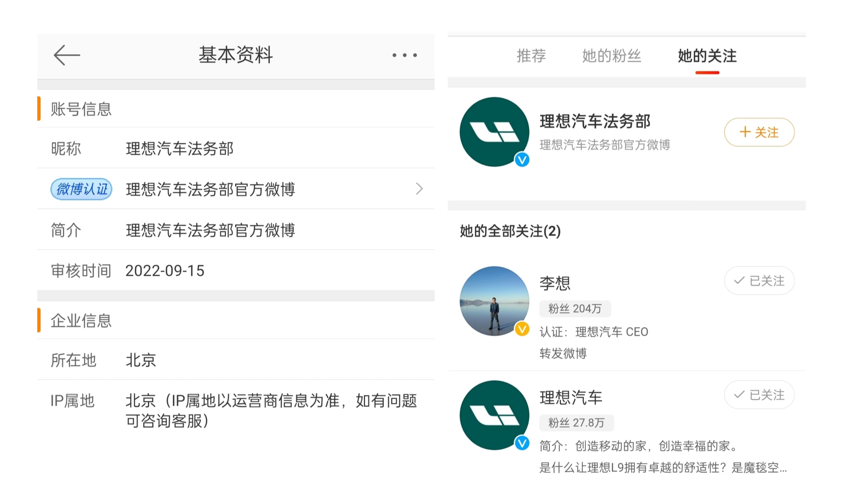
Task: Switch to the 推荐 tab
Action: point(531,56)
